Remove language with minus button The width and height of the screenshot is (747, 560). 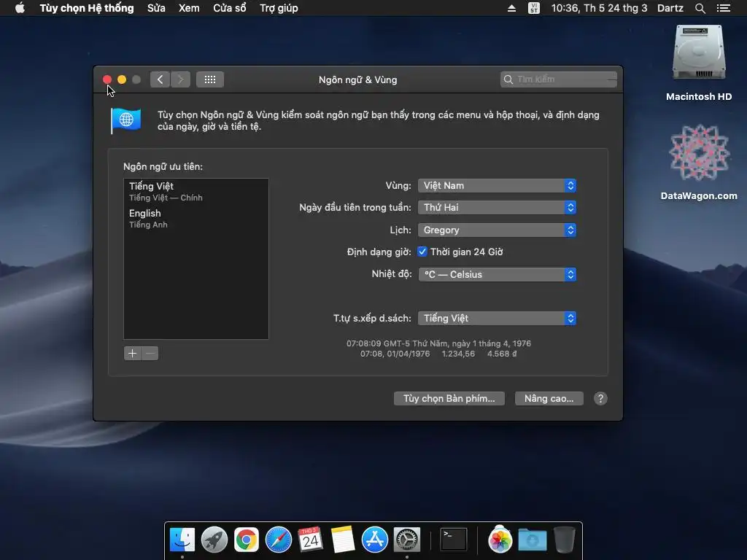click(150, 354)
